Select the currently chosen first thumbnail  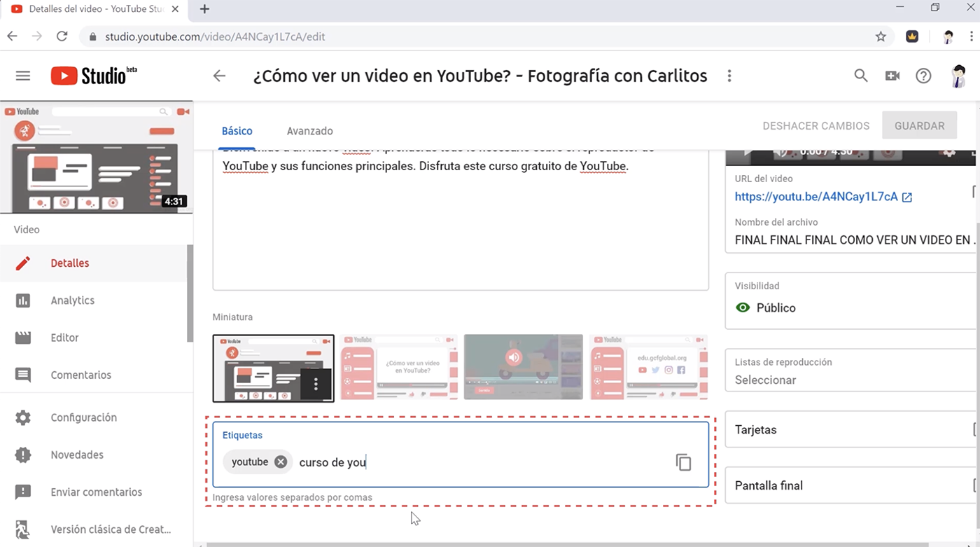pyautogui.click(x=274, y=368)
